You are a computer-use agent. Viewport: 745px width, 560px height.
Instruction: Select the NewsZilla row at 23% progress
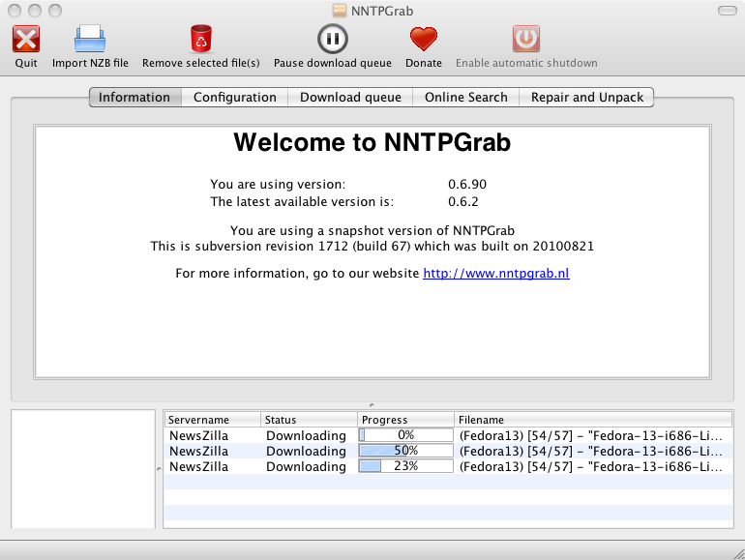(x=198, y=466)
